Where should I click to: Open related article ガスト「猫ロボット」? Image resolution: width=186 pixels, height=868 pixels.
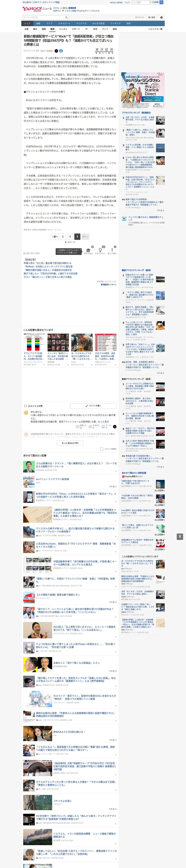coord(48,277)
